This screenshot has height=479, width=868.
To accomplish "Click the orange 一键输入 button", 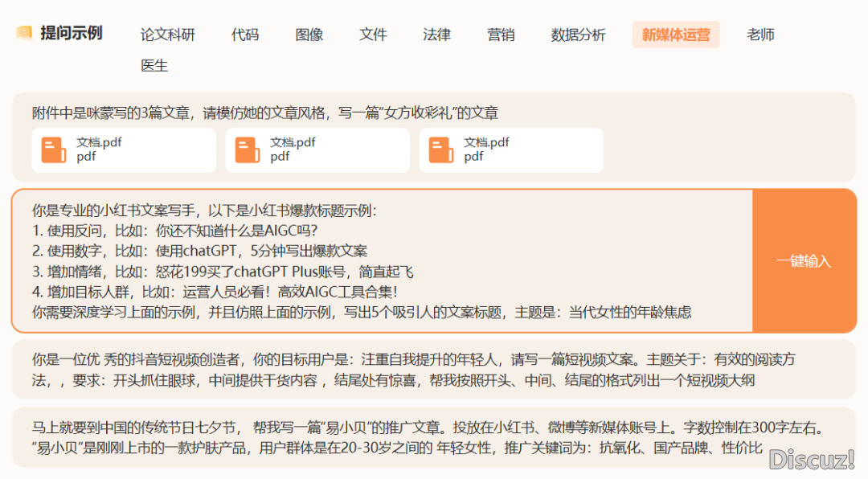I will (805, 261).
